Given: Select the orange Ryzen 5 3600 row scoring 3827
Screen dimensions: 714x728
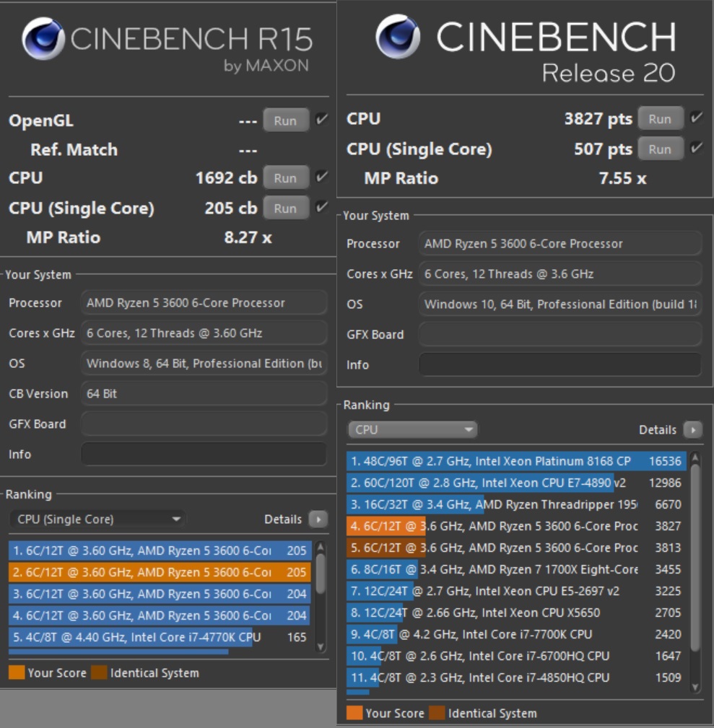Looking at the screenshot, I should point(517,526).
